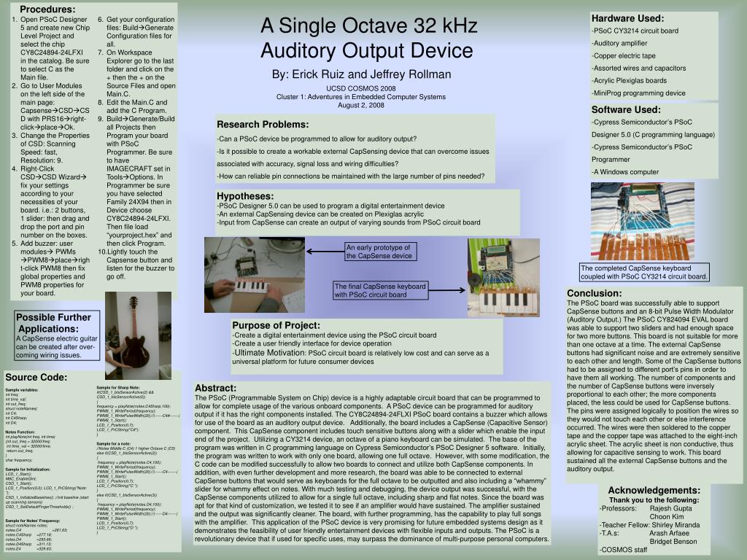Image resolution: width=747 pixels, height=560 pixels.
Task: Open the final CapSense keyboard photo
Action: [x=503, y=278]
